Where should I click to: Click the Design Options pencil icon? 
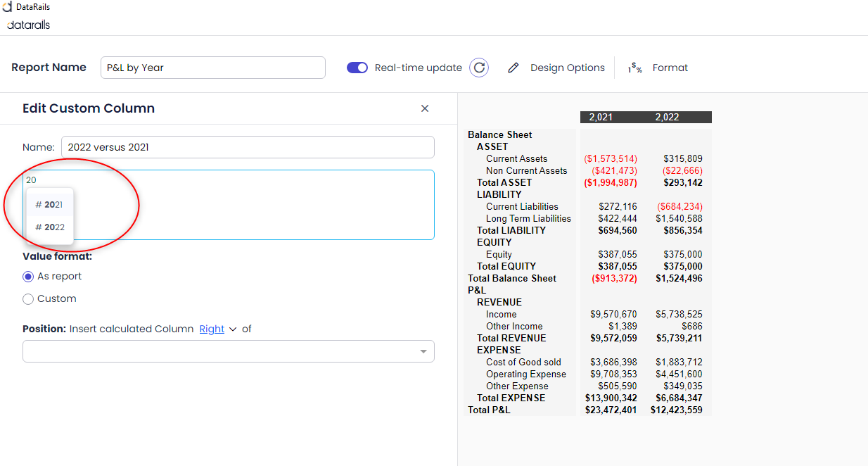pos(513,68)
